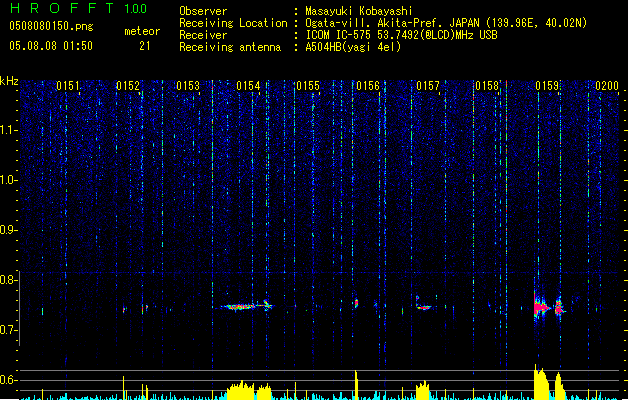This screenshot has height=400, width=629.
Task: Select the A504HB(yagi 4el) antenna text
Action: [353, 47]
